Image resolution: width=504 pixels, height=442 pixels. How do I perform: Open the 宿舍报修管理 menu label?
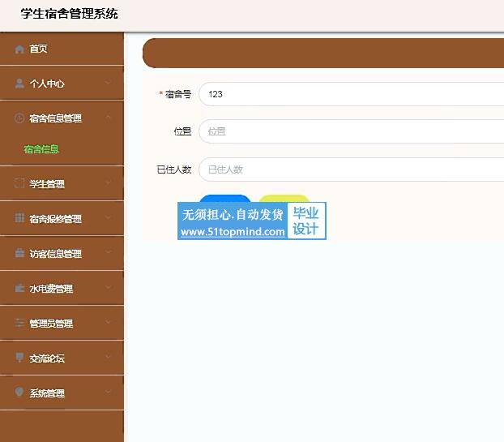55,219
